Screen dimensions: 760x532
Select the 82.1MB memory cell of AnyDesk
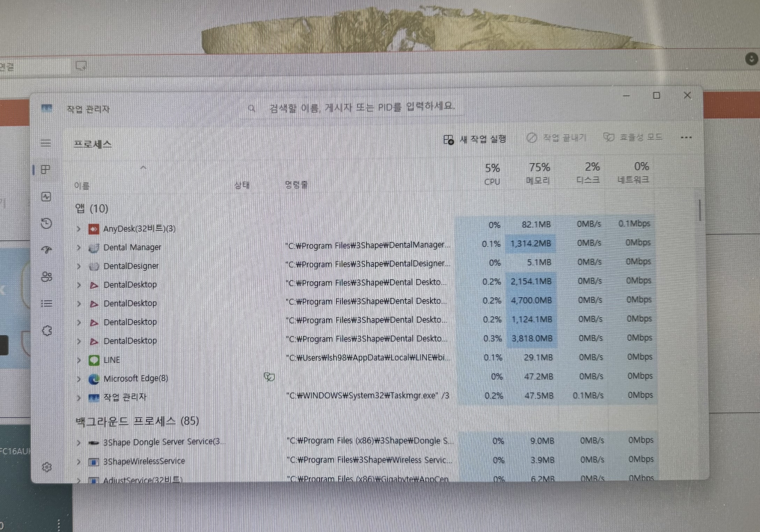(x=536, y=225)
